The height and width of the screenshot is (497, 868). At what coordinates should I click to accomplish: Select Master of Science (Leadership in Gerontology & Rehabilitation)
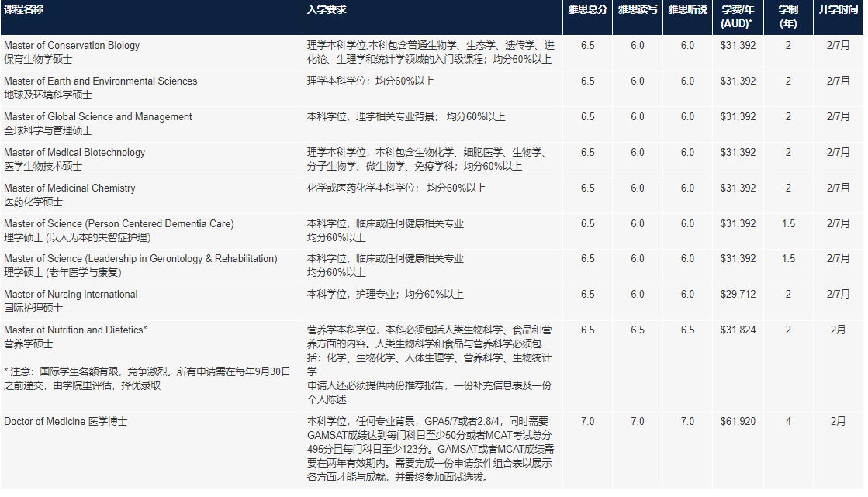(140, 258)
